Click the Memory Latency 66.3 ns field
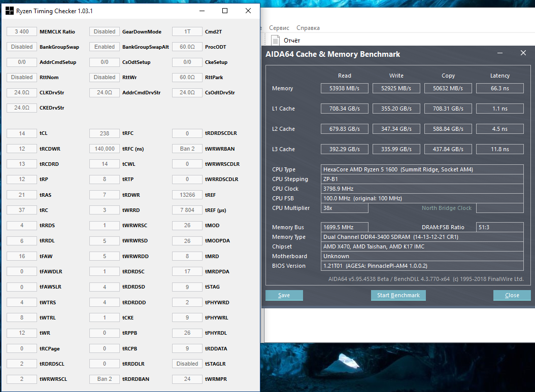Viewport: 535px width, 392px height. (500, 88)
